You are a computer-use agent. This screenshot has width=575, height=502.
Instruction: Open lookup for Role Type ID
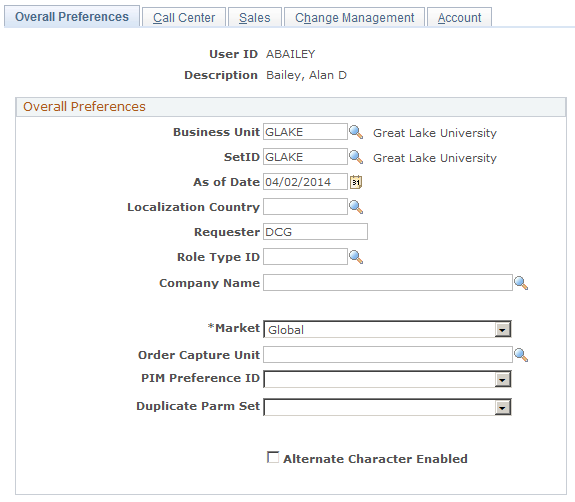pos(356,257)
